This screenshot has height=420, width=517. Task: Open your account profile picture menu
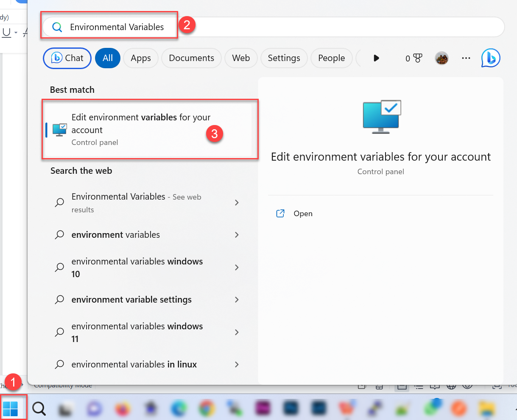click(x=442, y=58)
